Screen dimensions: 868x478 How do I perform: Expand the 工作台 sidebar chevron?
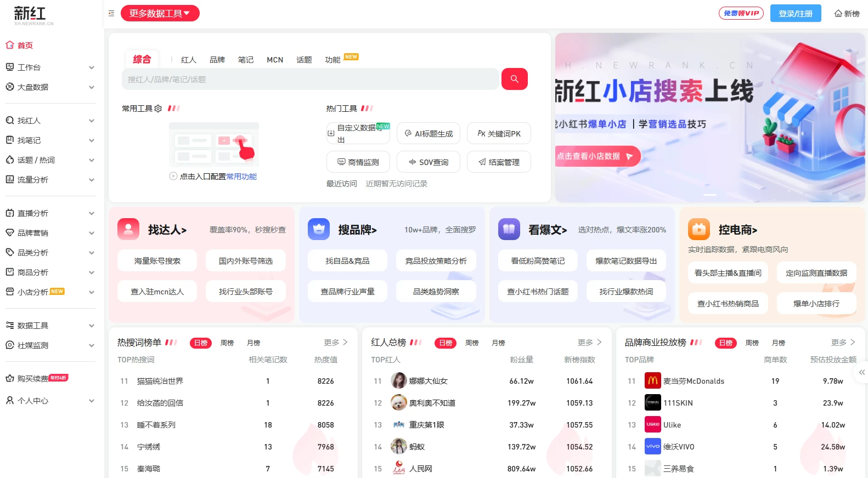point(92,67)
